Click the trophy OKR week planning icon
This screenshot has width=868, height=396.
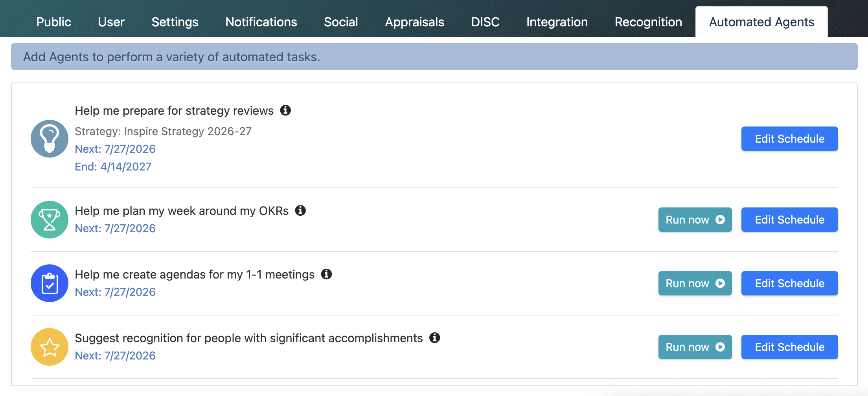coord(50,220)
